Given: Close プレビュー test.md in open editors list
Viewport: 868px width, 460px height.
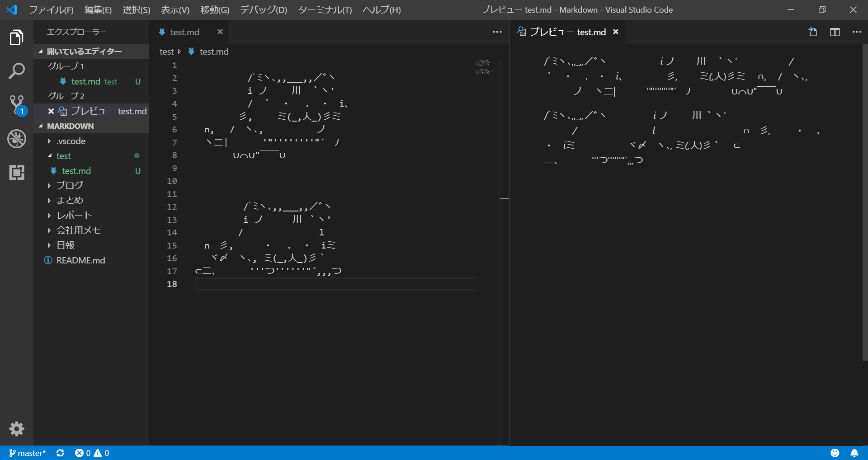Looking at the screenshot, I should click(51, 111).
